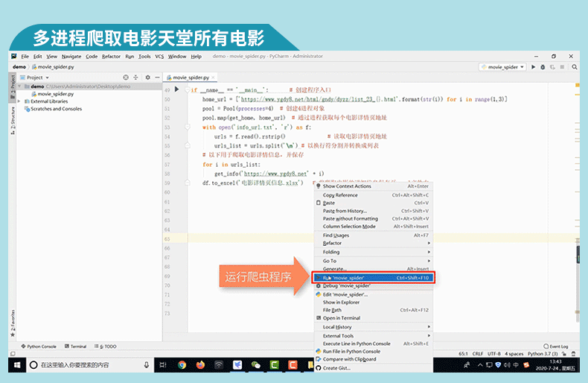Click the Run with Coverage toolbar icon
The image size is (588, 383).
coord(552,67)
